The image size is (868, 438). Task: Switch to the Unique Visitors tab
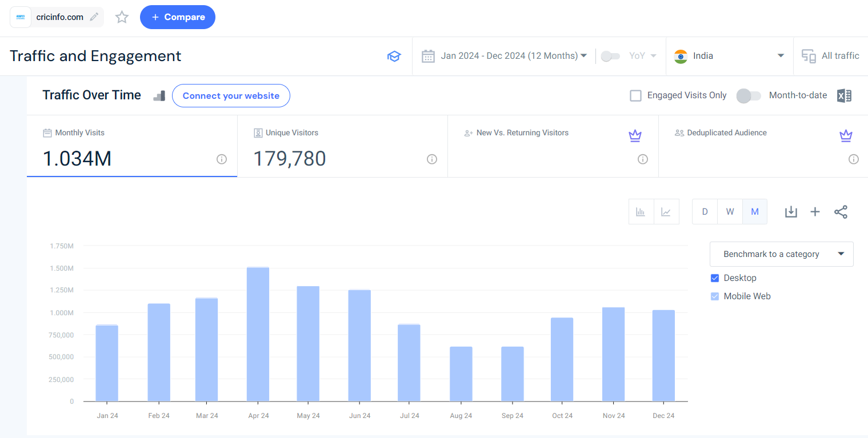pyautogui.click(x=342, y=146)
